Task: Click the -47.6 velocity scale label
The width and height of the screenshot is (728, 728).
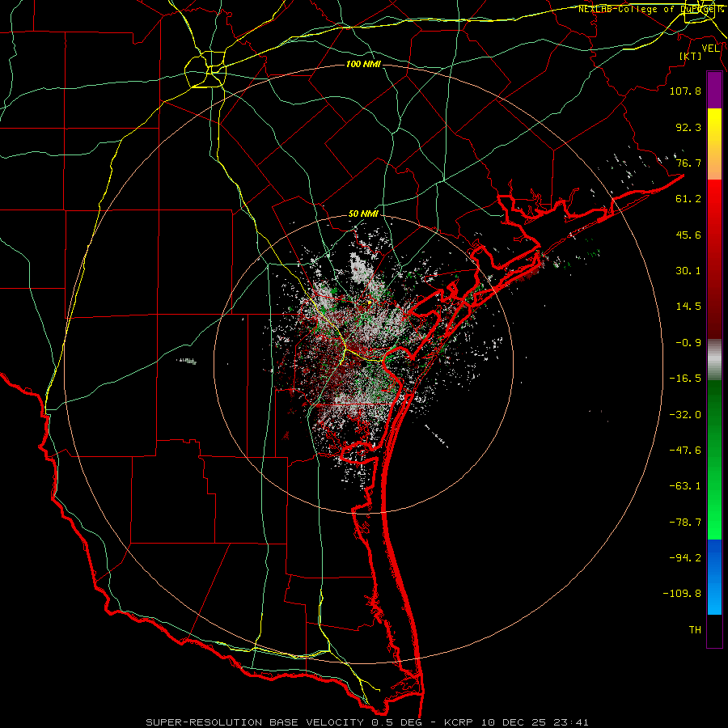Action: (x=685, y=451)
